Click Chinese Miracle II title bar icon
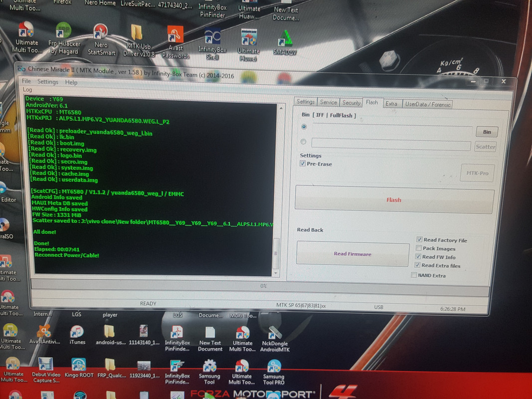532x399 pixels. point(21,68)
